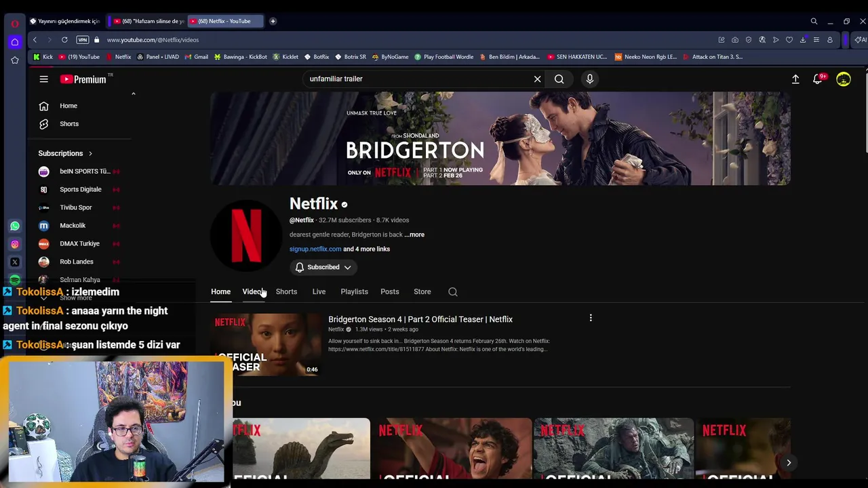Image resolution: width=868 pixels, height=488 pixels.
Task: Open a new browser tab
Action: pyautogui.click(x=273, y=21)
